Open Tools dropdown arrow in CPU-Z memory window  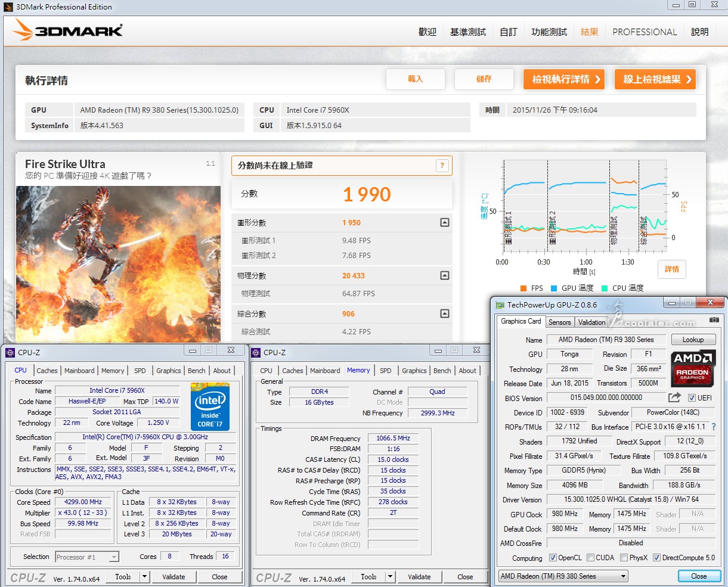click(390, 576)
